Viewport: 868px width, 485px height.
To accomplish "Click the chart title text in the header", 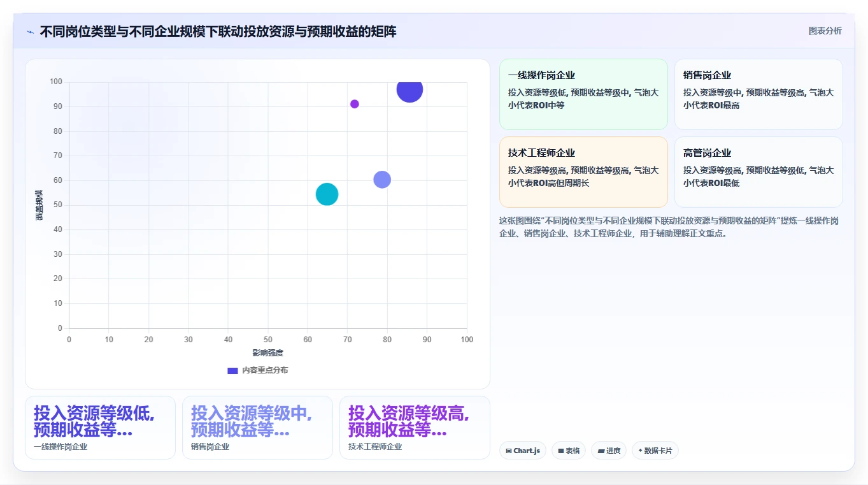I will 218,31.
